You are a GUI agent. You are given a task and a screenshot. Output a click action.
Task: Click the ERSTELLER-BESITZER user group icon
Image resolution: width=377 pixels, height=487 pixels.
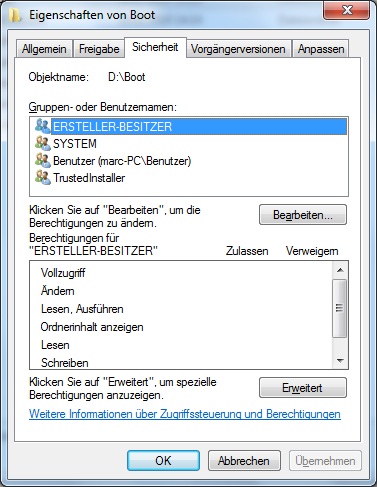(43, 127)
